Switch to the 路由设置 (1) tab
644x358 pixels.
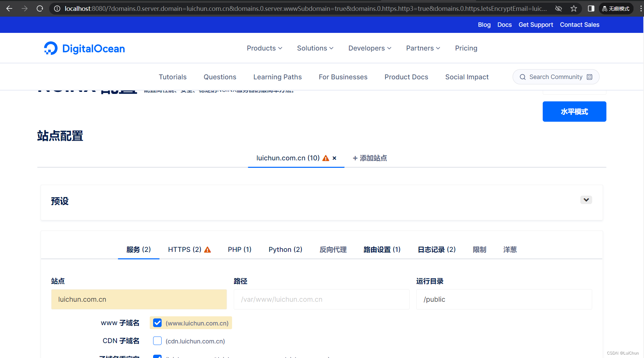pyautogui.click(x=382, y=250)
